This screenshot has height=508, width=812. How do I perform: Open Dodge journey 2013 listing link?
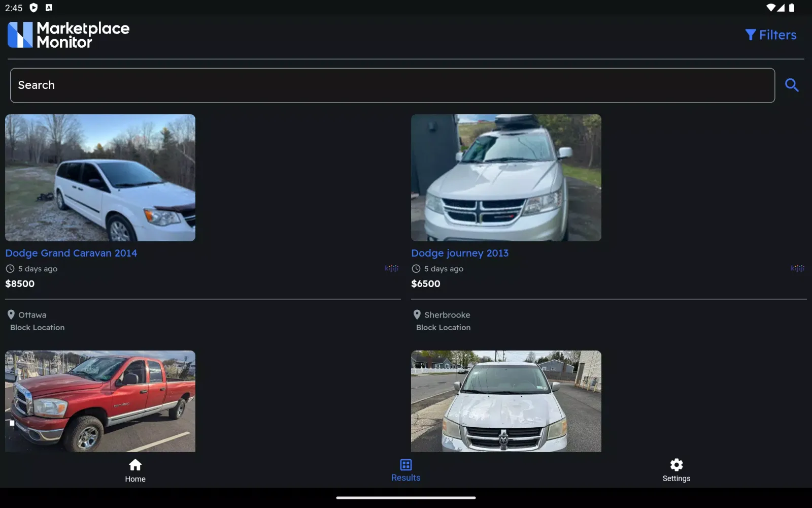tap(460, 253)
